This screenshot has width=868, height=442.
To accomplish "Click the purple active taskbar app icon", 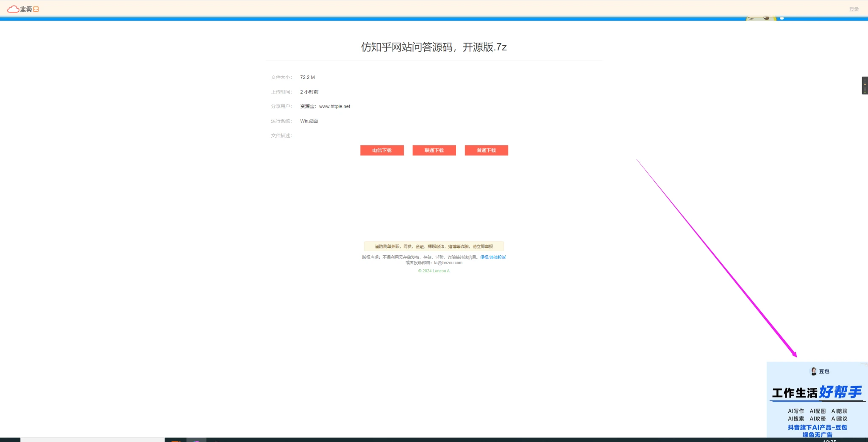I will [196, 440].
